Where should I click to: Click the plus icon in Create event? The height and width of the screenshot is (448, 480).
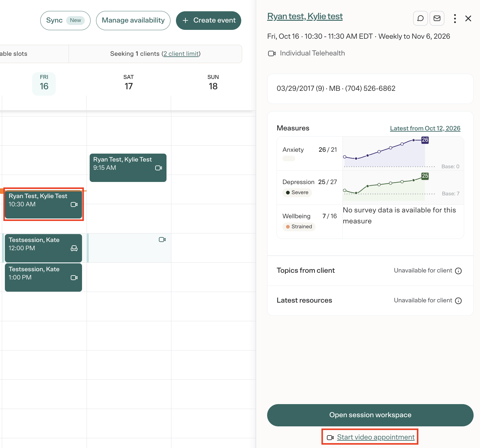pyautogui.click(x=185, y=20)
